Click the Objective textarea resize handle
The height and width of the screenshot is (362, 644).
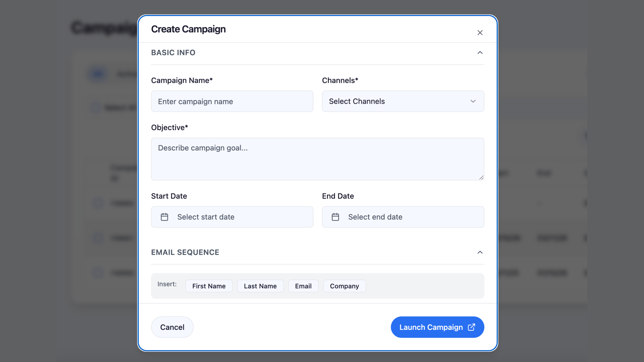pos(481,178)
